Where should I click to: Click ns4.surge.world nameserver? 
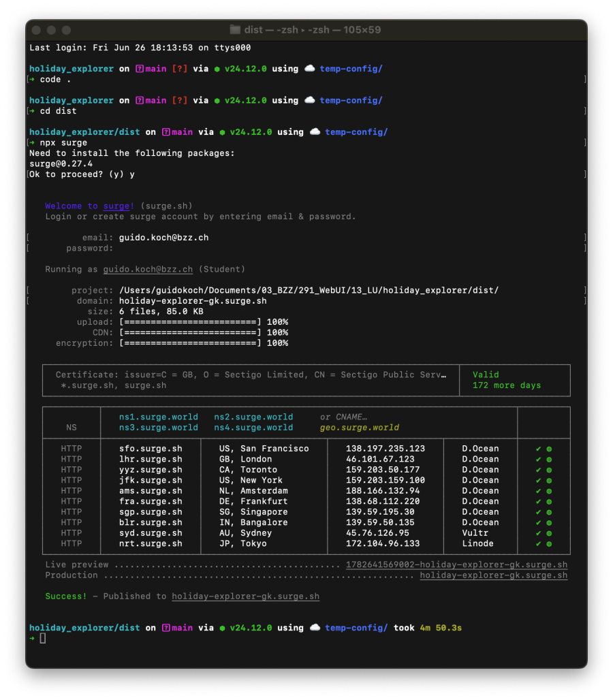(253, 428)
